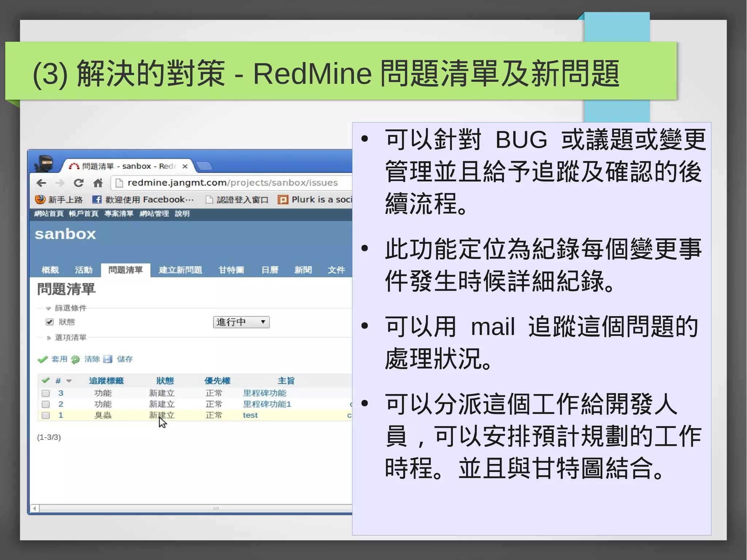747x560 pixels.
Task: Open the 新手上路 Firefox bookmark
Action: click(x=59, y=200)
